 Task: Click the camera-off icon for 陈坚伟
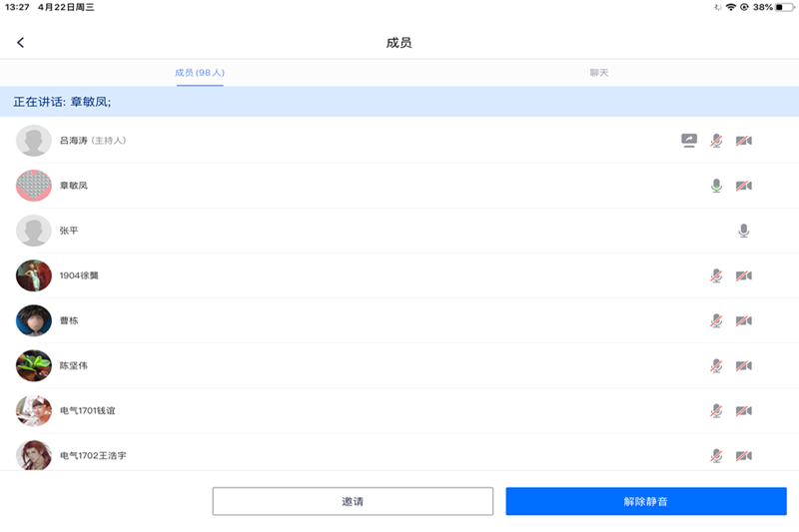[x=744, y=365]
